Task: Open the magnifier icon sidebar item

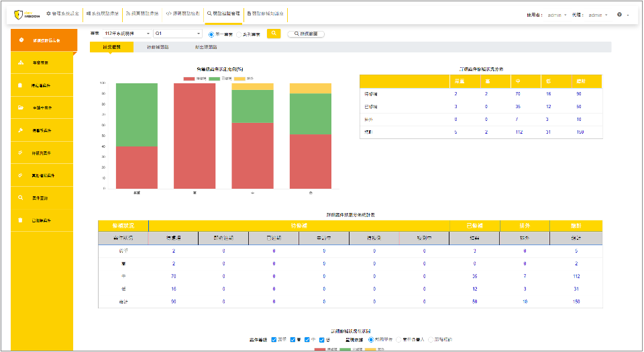Action: pos(21,198)
